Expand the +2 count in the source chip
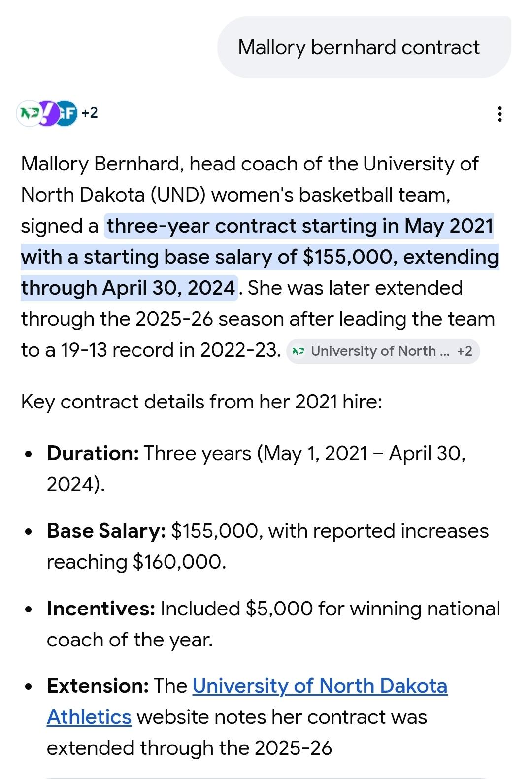This screenshot has width=532, height=779. 464,351
